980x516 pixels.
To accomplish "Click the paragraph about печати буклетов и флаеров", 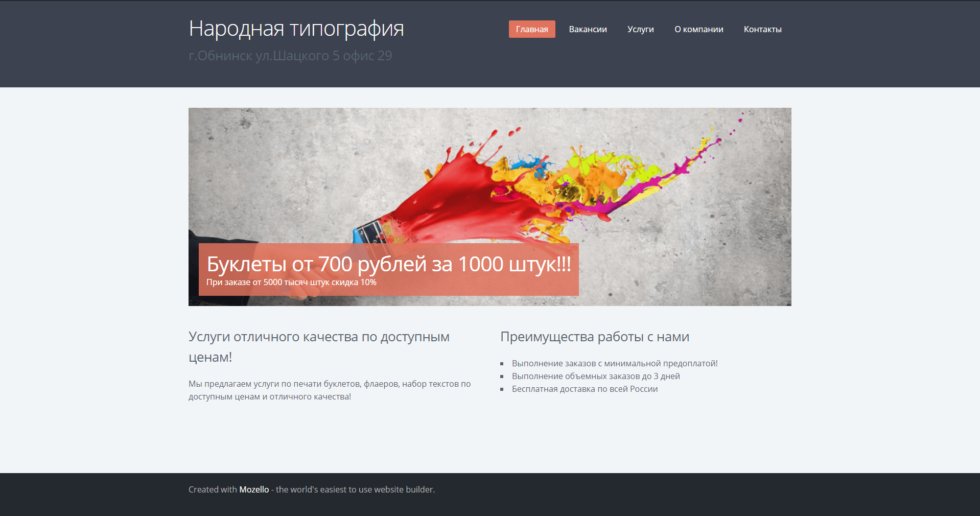I will point(329,389).
